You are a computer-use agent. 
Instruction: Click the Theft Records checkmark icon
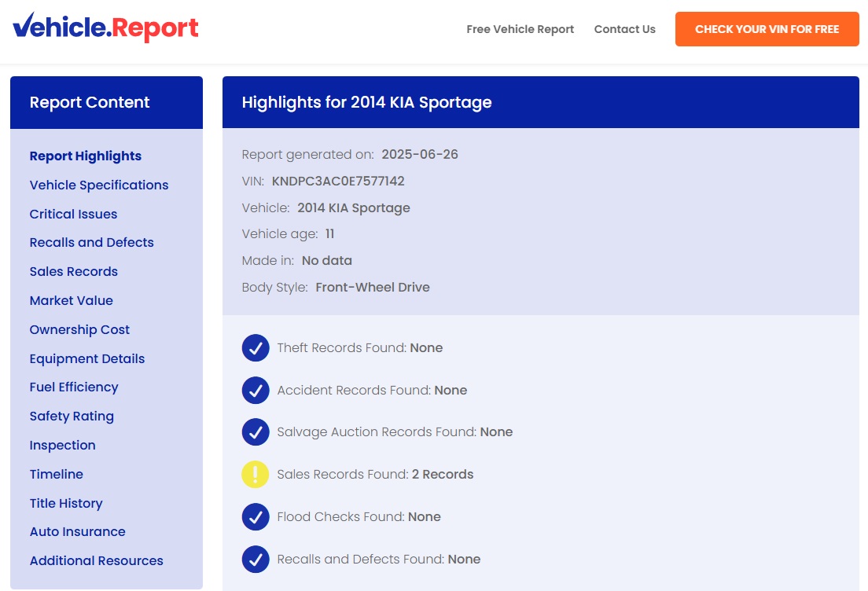pos(256,347)
